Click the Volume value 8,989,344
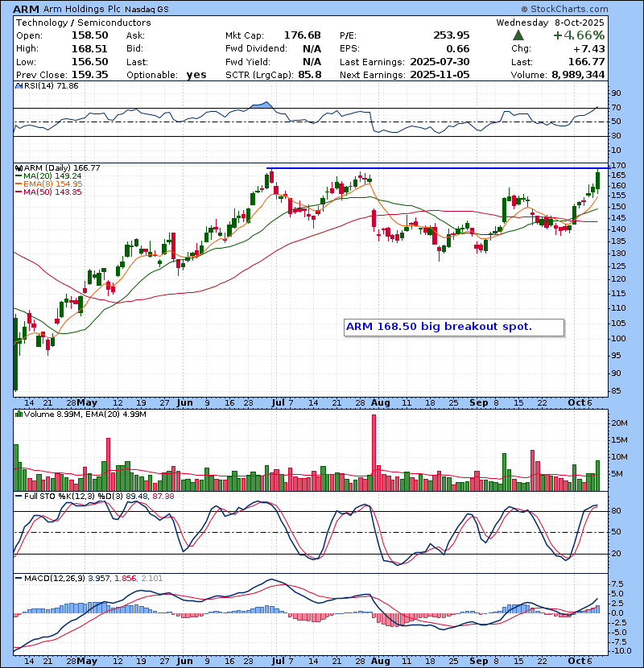Image resolution: width=644 pixels, height=668 pixels. click(x=578, y=75)
